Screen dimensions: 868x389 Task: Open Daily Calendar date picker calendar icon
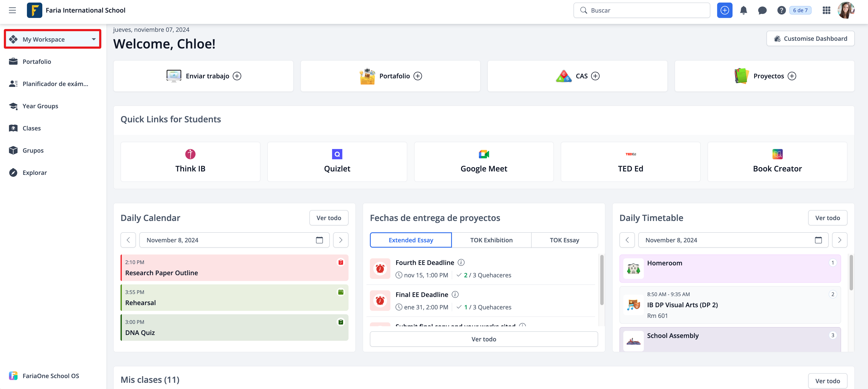[319, 240]
